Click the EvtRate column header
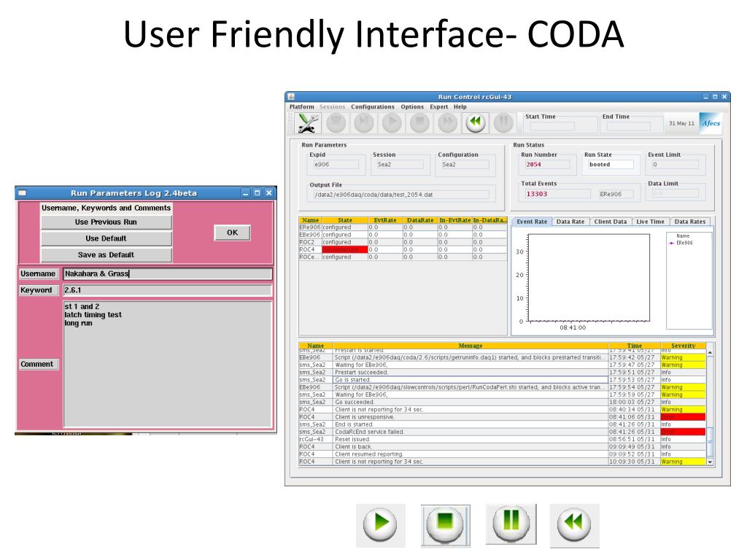The width and height of the screenshot is (747, 560). tap(385, 220)
